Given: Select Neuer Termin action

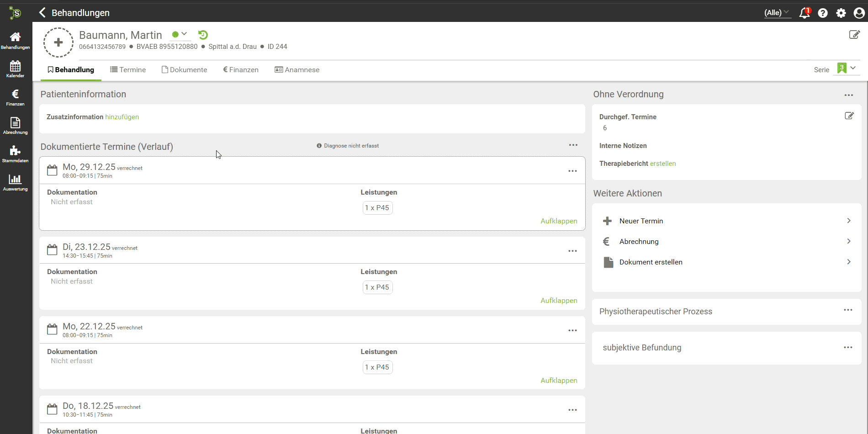Looking at the screenshot, I should [x=640, y=221].
